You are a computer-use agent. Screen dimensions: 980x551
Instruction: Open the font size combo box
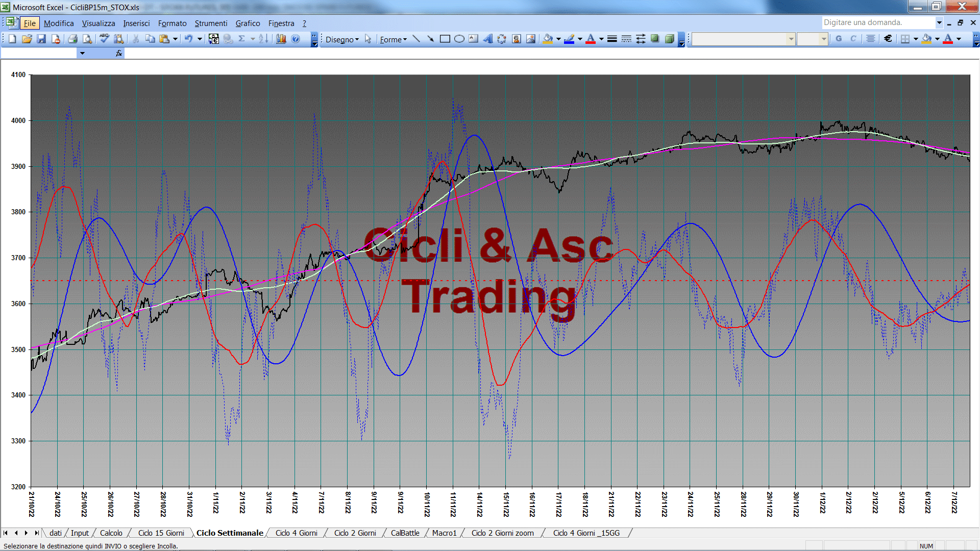click(812, 39)
